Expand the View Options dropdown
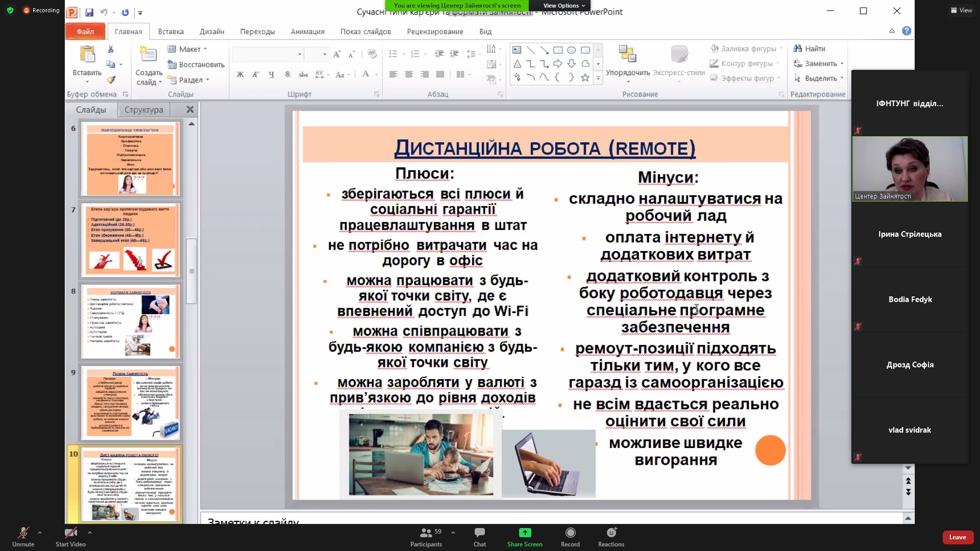The height and width of the screenshot is (551, 980). (564, 6)
